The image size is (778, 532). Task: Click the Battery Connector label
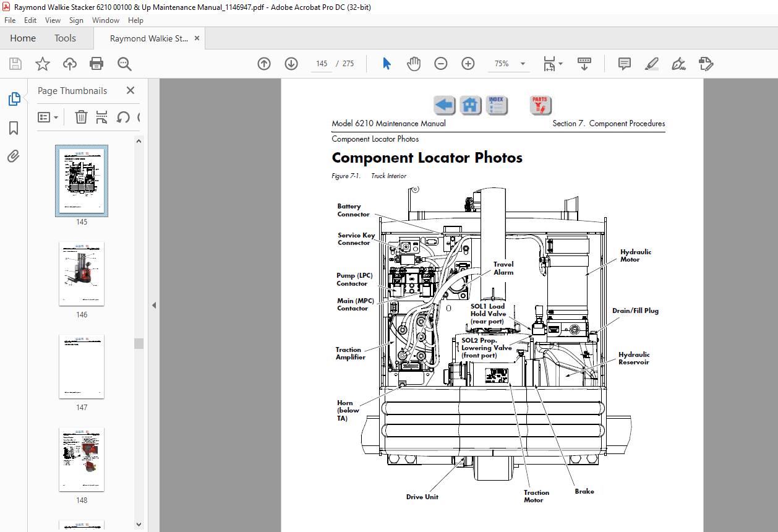coord(353,210)
